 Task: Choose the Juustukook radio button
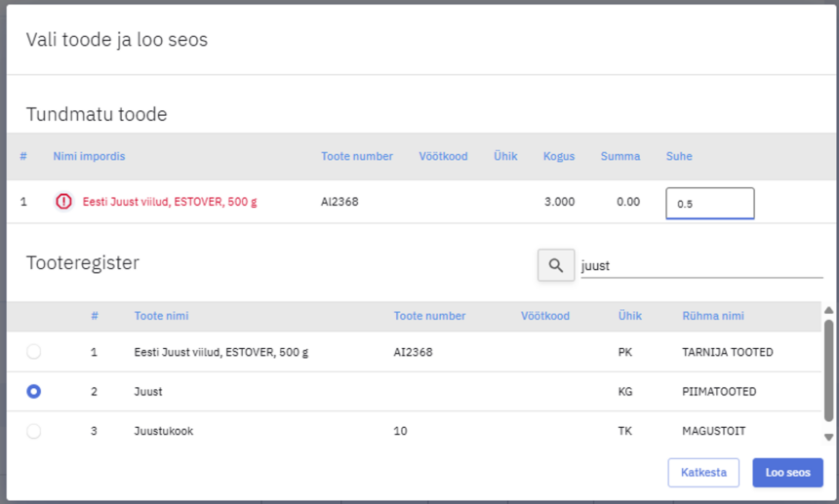pyautogui.click(x=34, y=431)
